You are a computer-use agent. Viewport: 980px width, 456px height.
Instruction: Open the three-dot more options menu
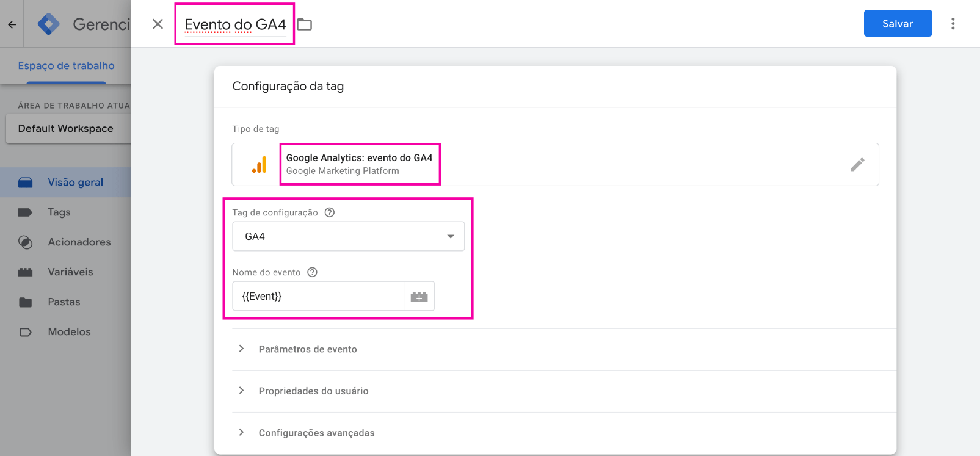pyautogui.click(x=953, y=24)
